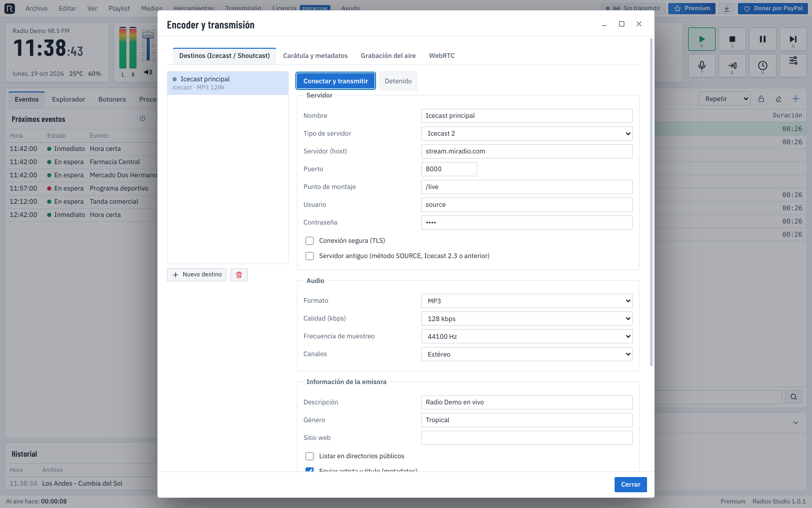Enable Conexión segura (TLS) checkbox
Viewport: 812px width, 508px height.
click(x=310, y=241)
